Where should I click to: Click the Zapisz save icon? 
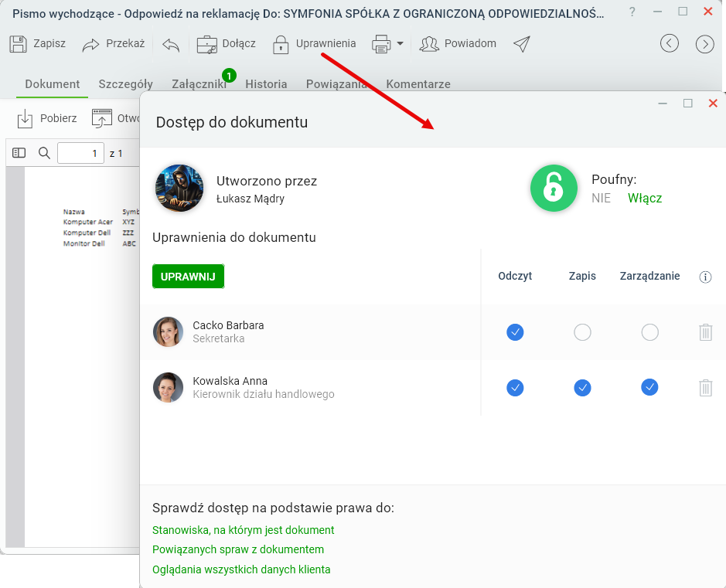[18, 44]
